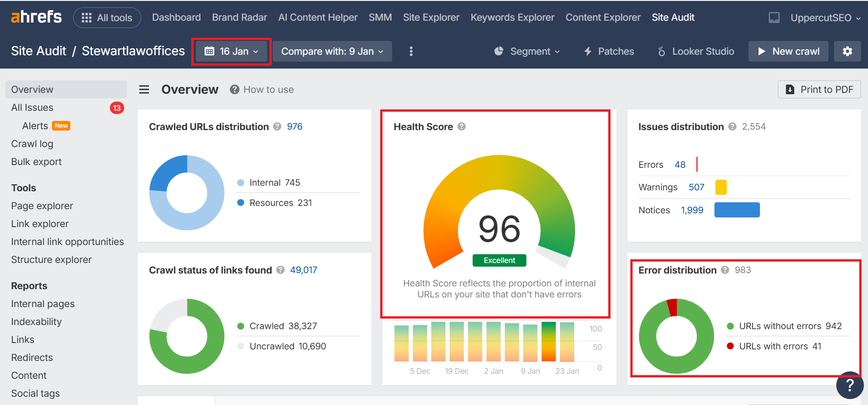Viewport: 868px width, 405px height.
Task: Open AI Content Helper
Action: tap(318, 17)
